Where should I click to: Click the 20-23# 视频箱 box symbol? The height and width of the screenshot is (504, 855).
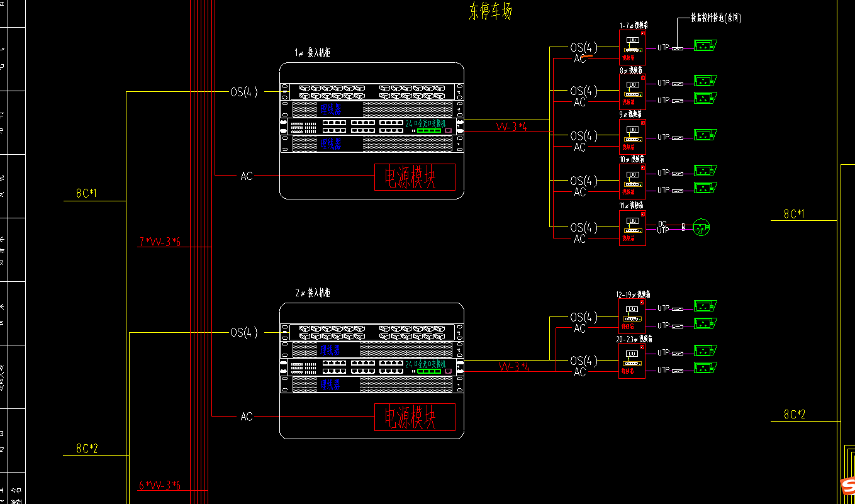click(x=632, y=361)
